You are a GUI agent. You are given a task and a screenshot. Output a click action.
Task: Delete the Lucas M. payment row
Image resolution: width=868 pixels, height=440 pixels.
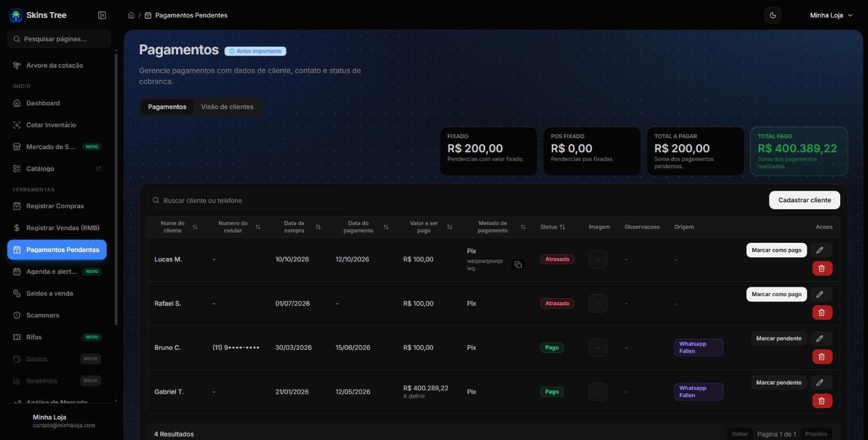tap(822, 268)
